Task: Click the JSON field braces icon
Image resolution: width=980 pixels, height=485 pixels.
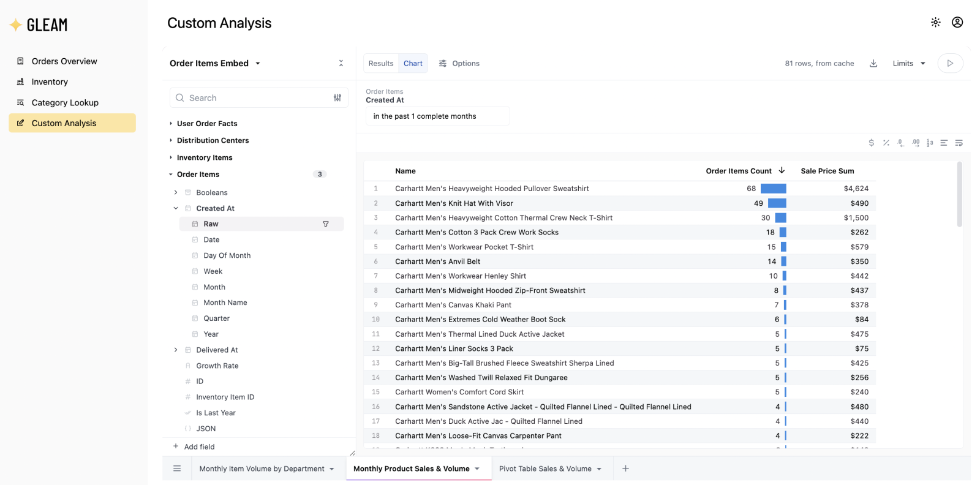Action: click(188, 429)
